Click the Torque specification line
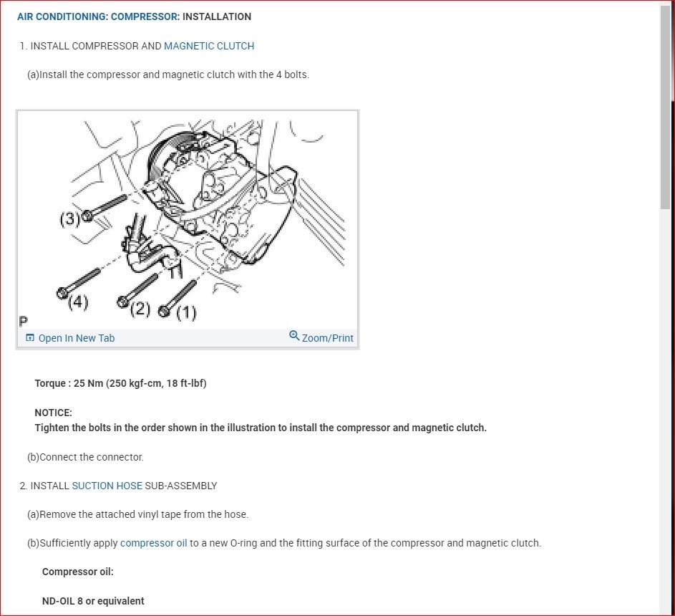Screen dimensions: 675x616 [120, 383]
